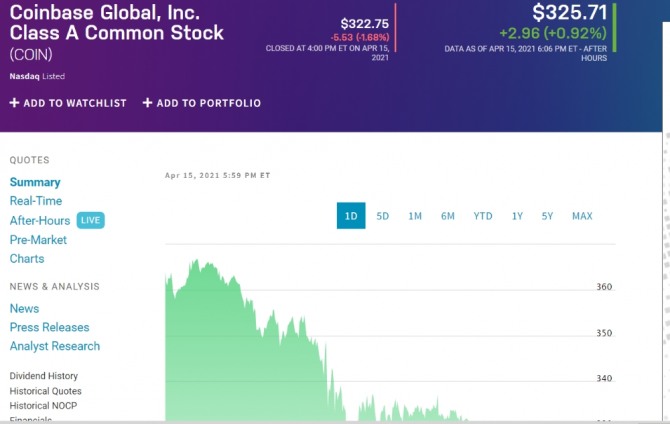This screenshot has width=670, height=424.
Task: View the 5Y chart range
Action: [x=547, y=216]
